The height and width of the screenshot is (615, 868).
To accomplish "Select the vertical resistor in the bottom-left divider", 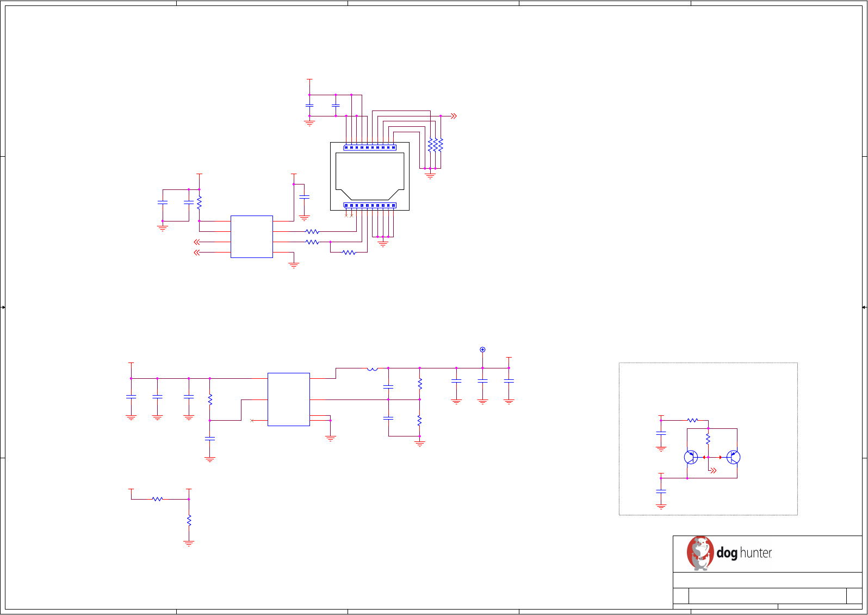I will 189,520.
